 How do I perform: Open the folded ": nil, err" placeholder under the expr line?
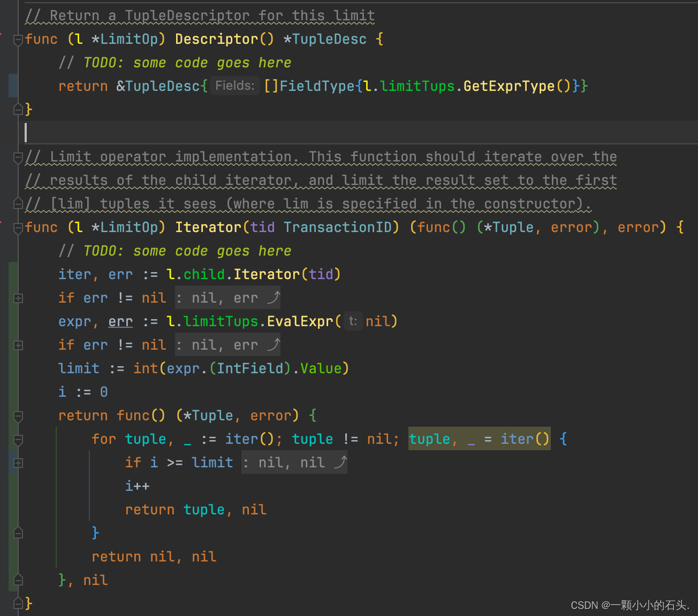tap(228, 345)
